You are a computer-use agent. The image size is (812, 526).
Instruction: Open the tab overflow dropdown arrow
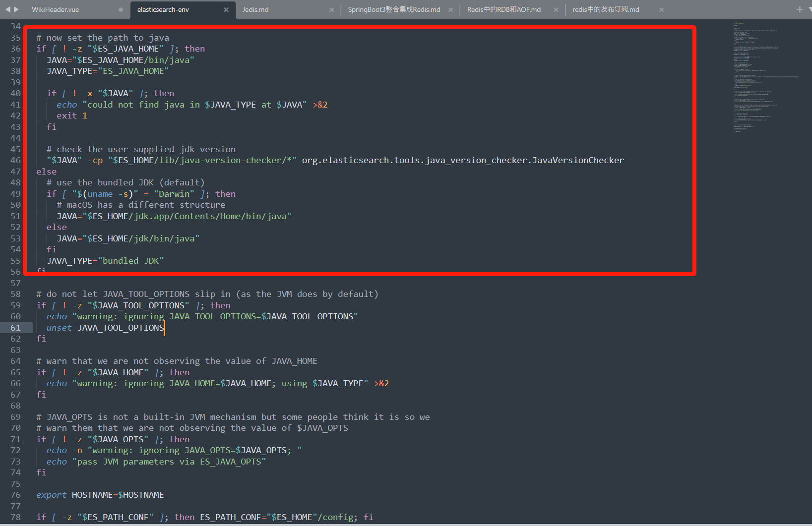pyautogui.click(x=810, y=9)
